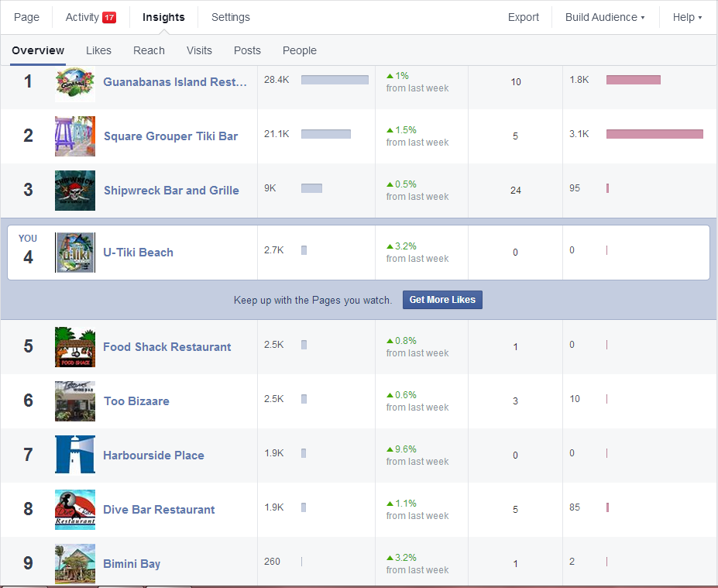Visit the Square Grouper Tiki Bar link
The image size is (718, 588).
171,136
